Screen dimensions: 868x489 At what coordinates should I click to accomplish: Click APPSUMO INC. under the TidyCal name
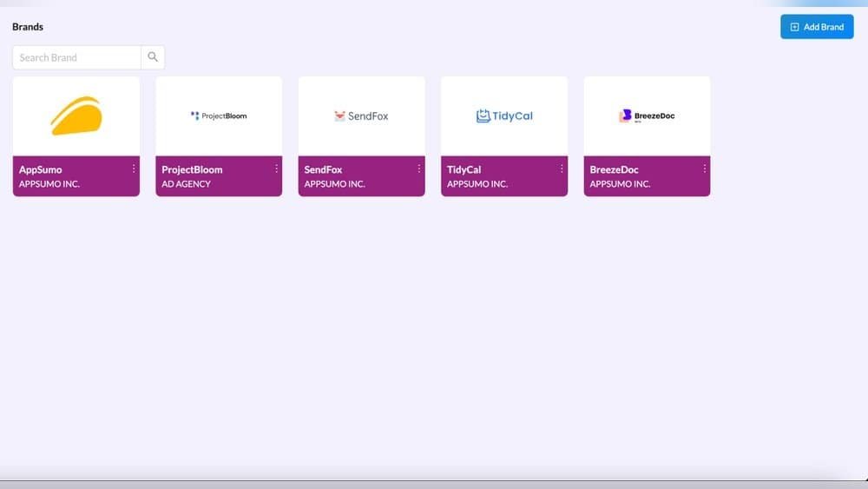point(477,184)
